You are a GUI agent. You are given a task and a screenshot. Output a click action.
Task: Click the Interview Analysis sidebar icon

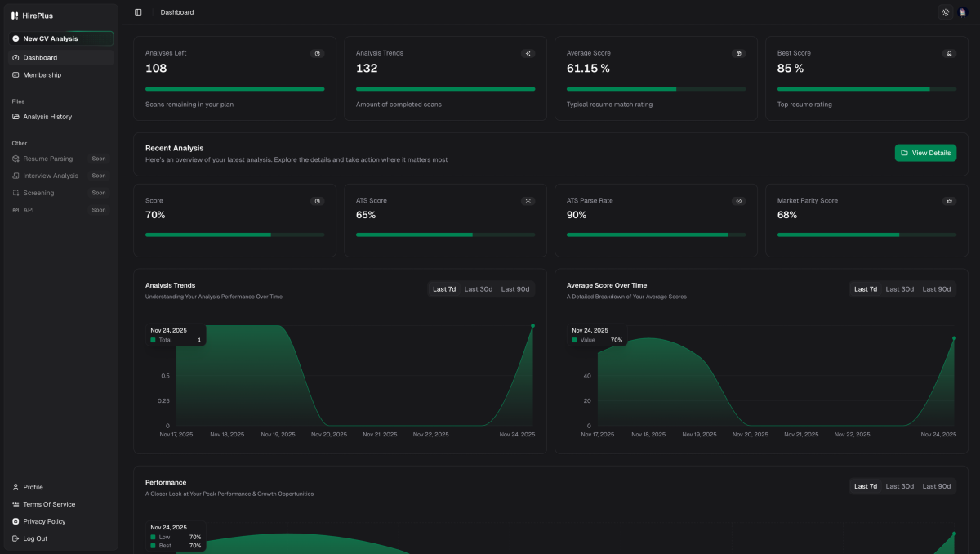coord(16,176)
